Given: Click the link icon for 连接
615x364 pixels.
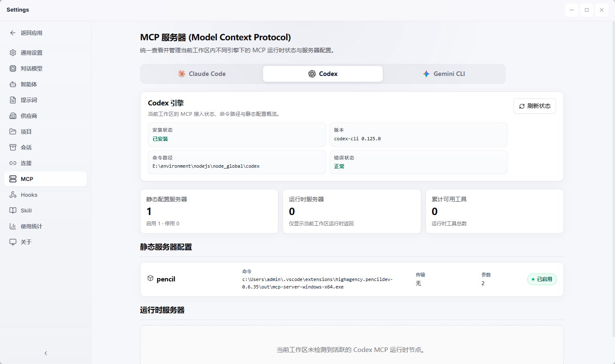Looking at the screenshot, I should pos(13,163).
